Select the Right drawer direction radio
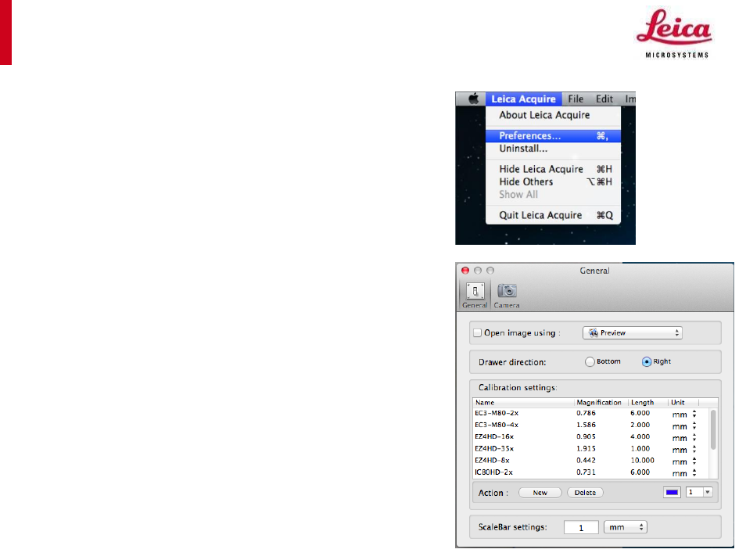The image size is (746, 560). (x=647, y=361)
